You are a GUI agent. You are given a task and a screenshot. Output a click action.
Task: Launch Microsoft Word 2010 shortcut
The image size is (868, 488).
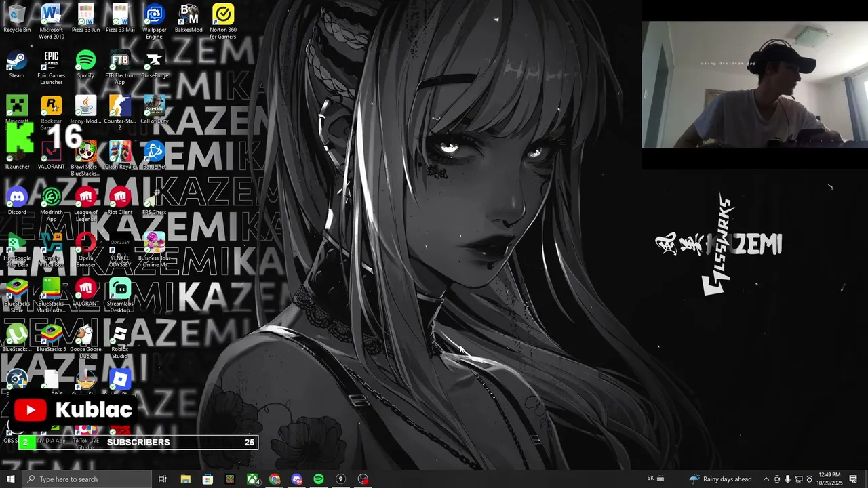[52, 22]
